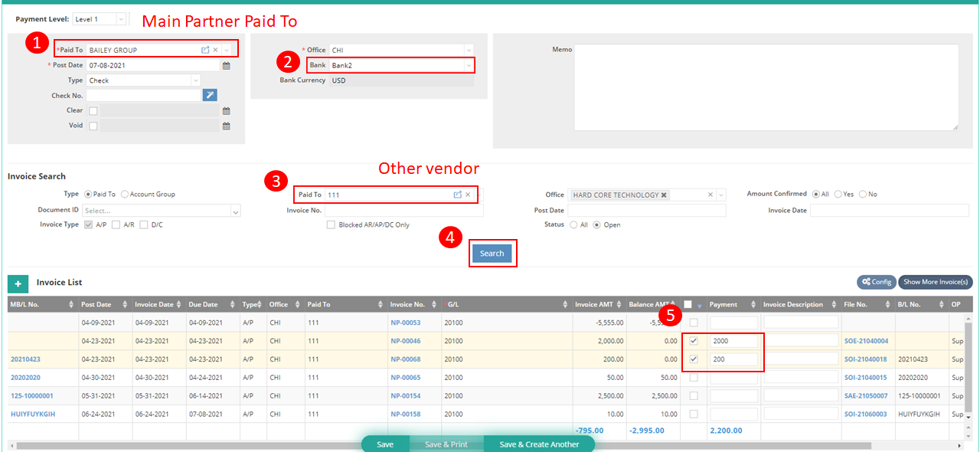Select the Account Group radio button
Image resolution: width=980 pixels, height=452 pixels.
pyautogui.click(x=125, y=195)
